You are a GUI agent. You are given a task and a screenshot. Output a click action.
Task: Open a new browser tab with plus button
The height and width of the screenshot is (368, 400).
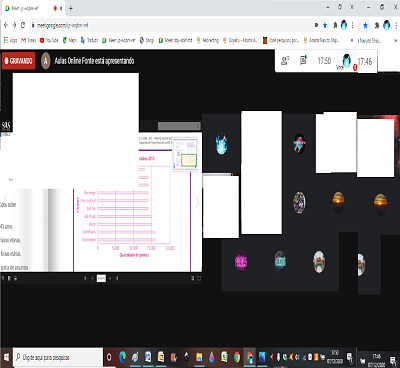pos(70,8)
